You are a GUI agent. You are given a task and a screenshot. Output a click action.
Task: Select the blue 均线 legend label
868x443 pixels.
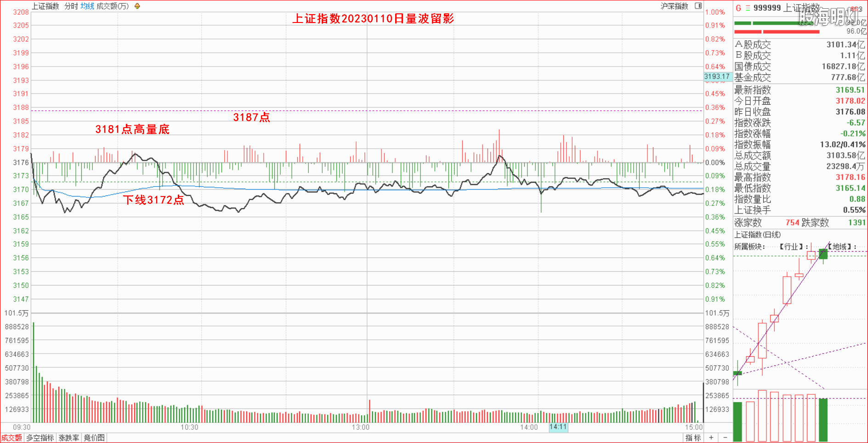coord(87,6)
